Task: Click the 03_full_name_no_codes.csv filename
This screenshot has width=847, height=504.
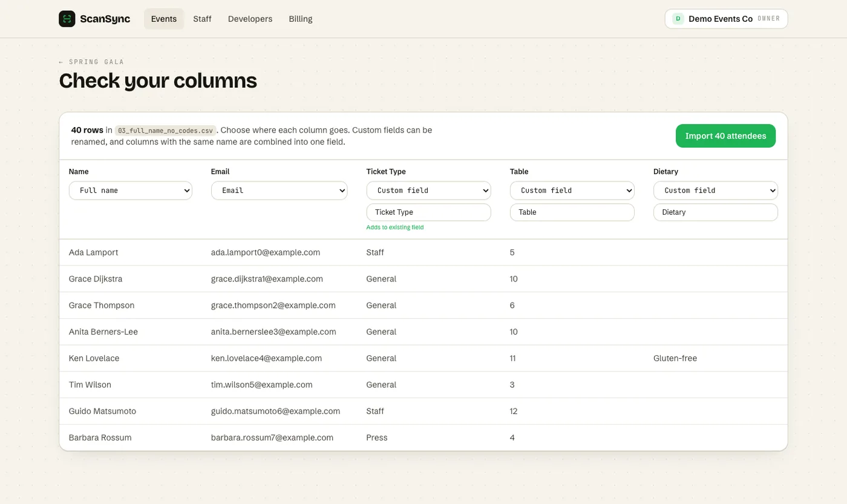Action: pos(166,130)
